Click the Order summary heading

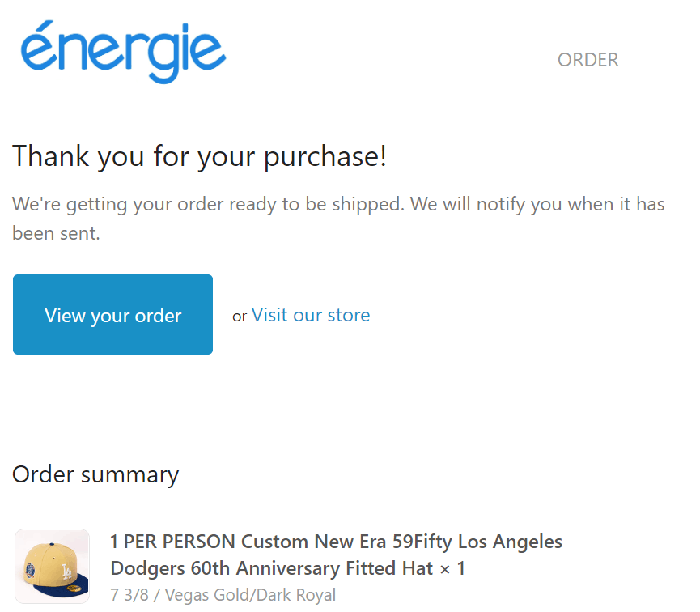pyautogui.click(x=95, y=474)
